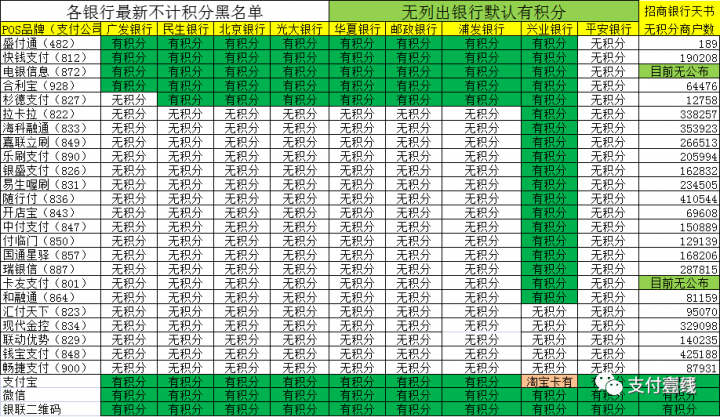Click the row label 乐刷支付（890）
The width and height of the screenshot is (720, 417).
point(51,156)
